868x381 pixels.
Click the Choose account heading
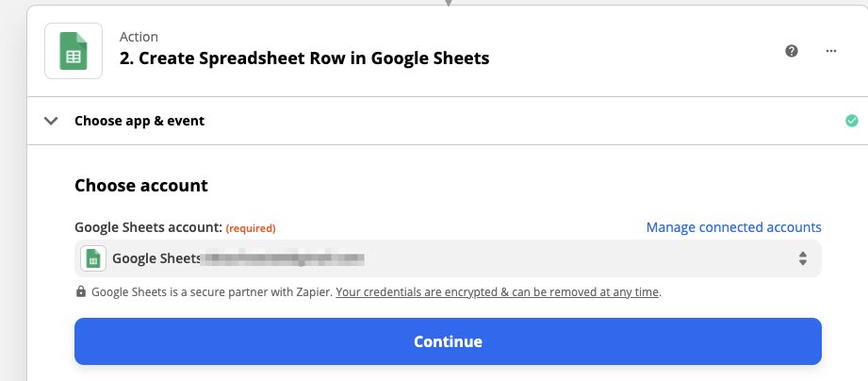coord(141,185)
